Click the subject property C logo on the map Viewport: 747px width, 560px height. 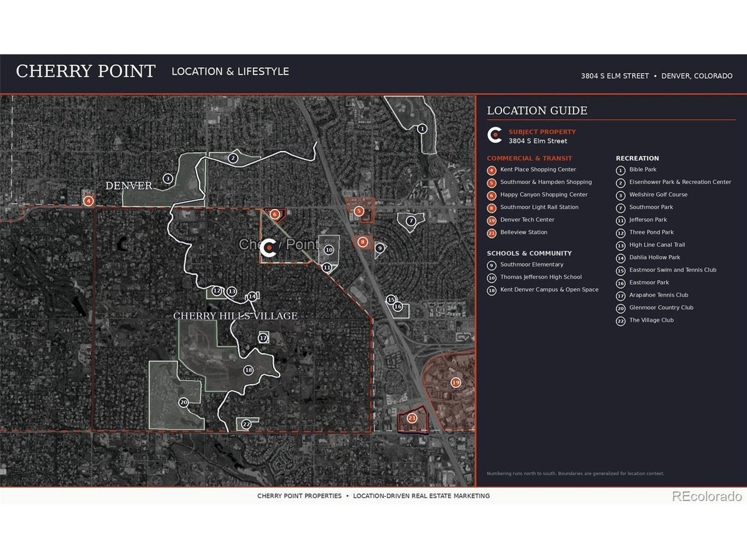click(x=268, y=247)
